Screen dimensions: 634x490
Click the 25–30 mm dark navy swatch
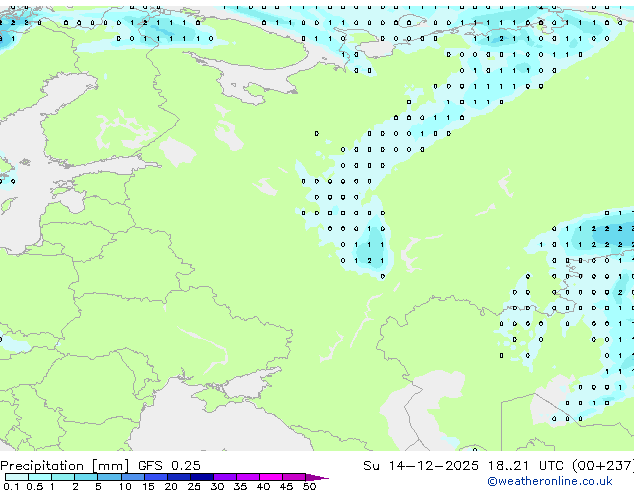pos(202,477)
